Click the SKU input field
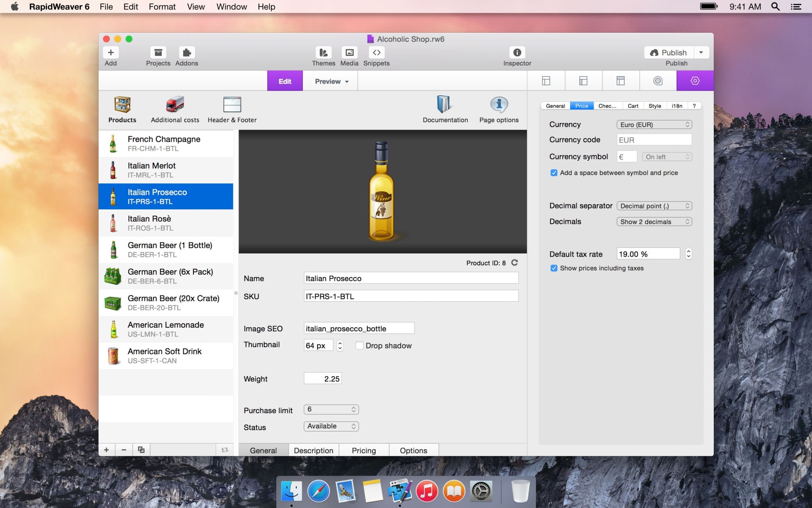The width and height of the screenshot is (812, 508). (x=411, y=296)
